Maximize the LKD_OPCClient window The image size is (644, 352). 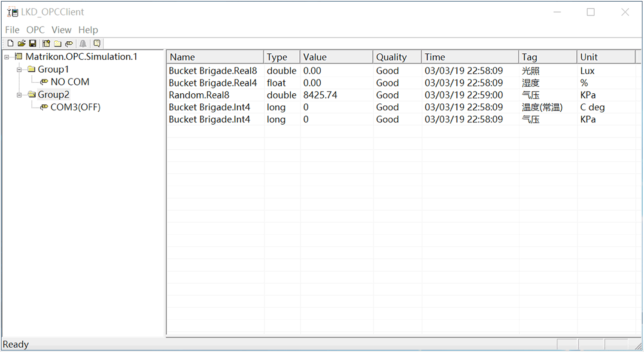click(x=591, y=12)
